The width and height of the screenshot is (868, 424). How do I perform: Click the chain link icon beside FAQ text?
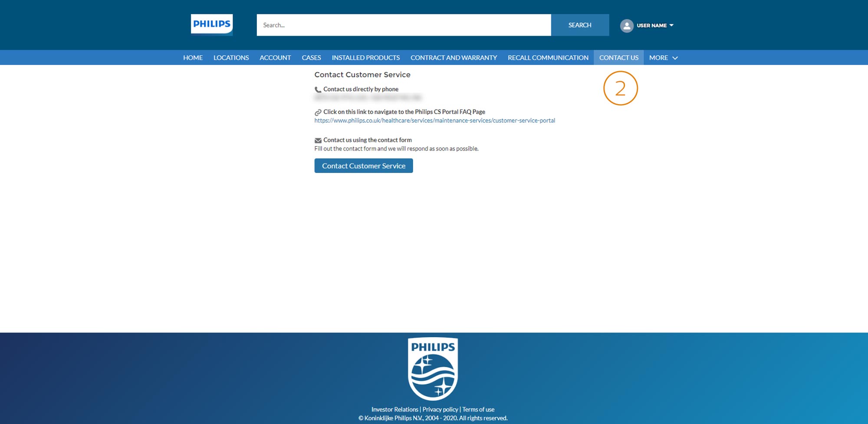(x=318, y=112)
